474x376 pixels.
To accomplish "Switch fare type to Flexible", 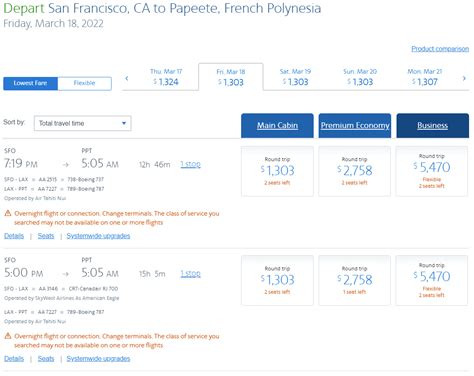I will [x=84, y=83].
